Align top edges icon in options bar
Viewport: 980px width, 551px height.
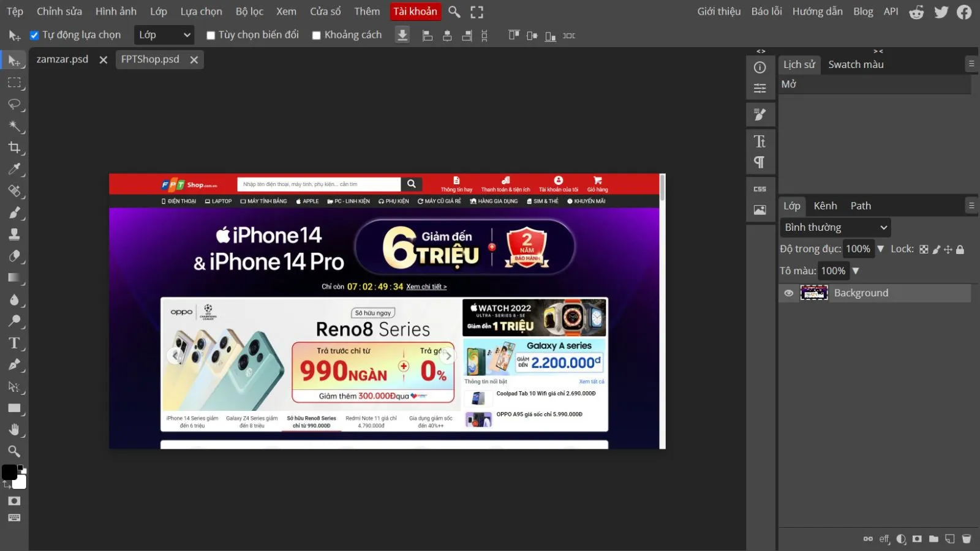pos(514,36)
